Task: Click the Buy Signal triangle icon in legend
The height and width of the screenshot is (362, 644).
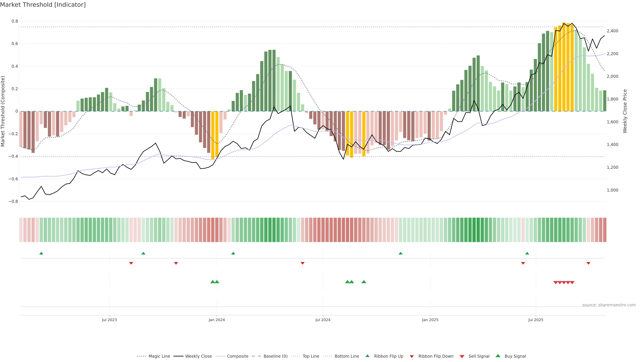Action: 498,356
